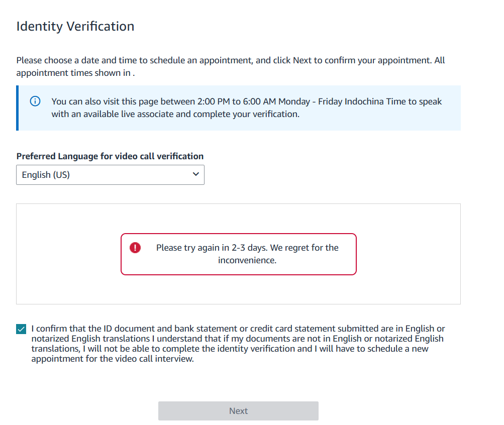Click the red exclamation error icon
The image size is (504, 425).
[135, 248]
